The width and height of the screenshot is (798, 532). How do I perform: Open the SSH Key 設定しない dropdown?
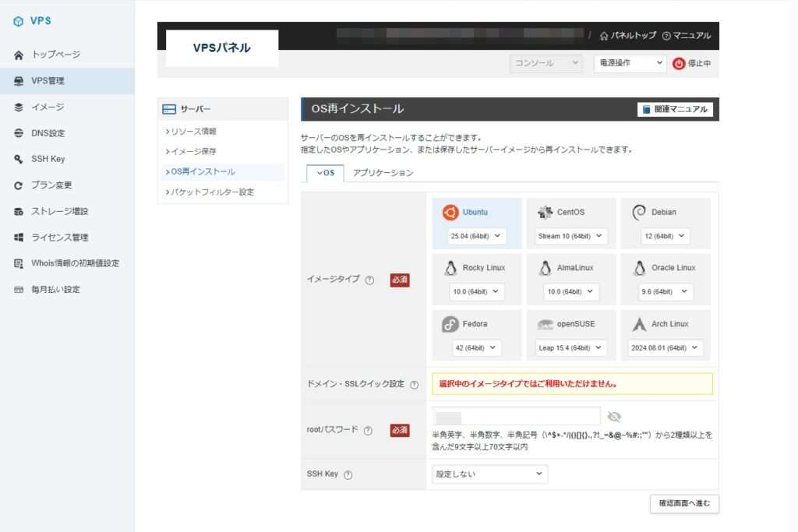tap(489, 474)
